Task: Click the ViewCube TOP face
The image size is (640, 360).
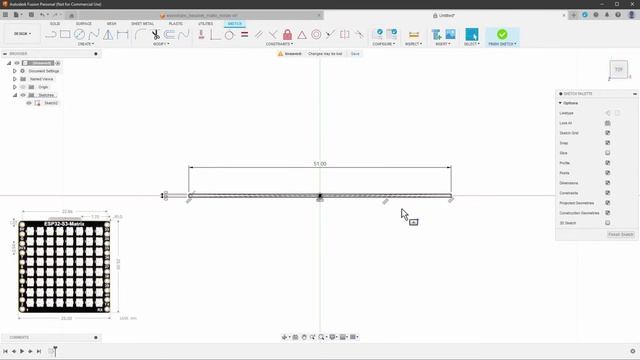Action: pyautogui.click(x=619, y=69)
